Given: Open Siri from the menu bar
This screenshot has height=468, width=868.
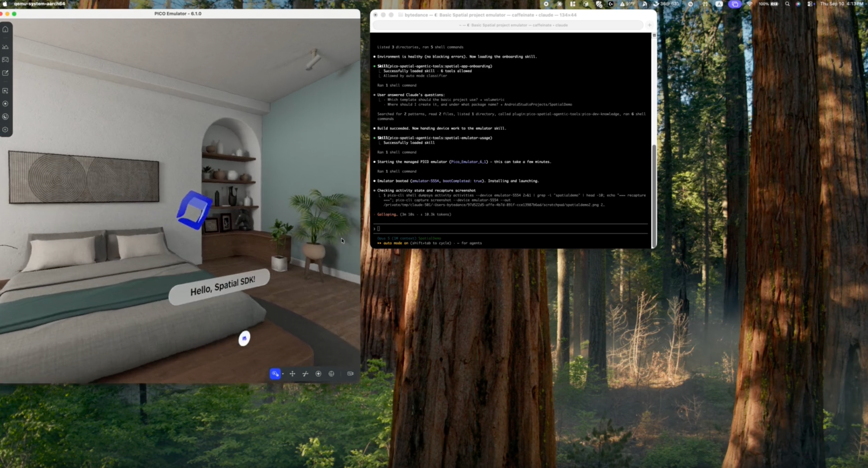Looking at the screenshot, I should coord(798,4).
